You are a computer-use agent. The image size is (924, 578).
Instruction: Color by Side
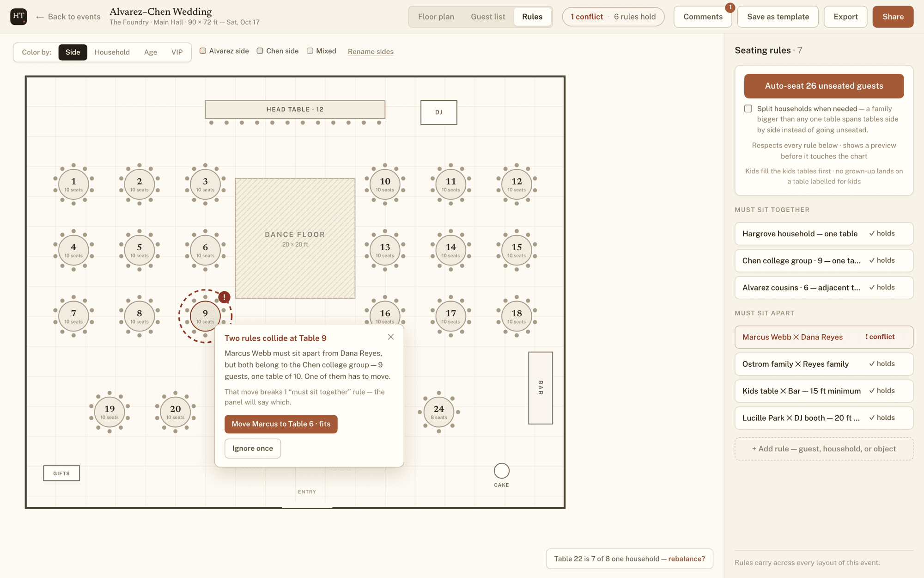coord(73,52)
